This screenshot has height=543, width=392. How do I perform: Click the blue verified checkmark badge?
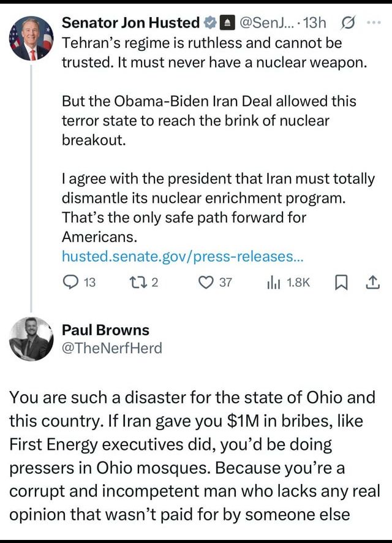click(209, 23)
